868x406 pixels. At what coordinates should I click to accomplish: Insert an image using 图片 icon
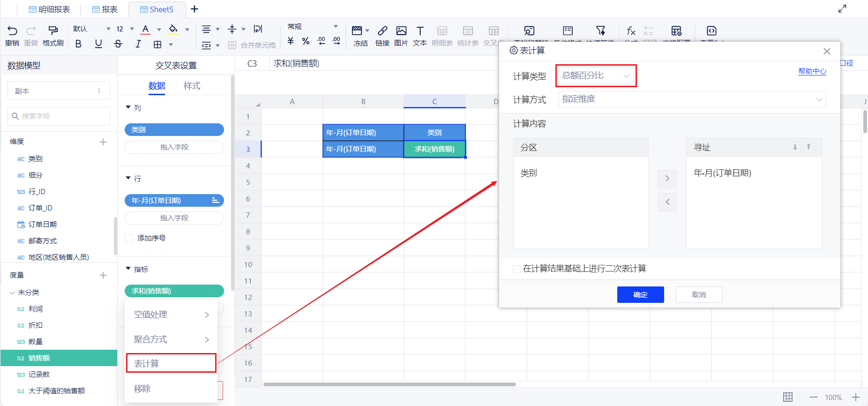tap(401, 31)
